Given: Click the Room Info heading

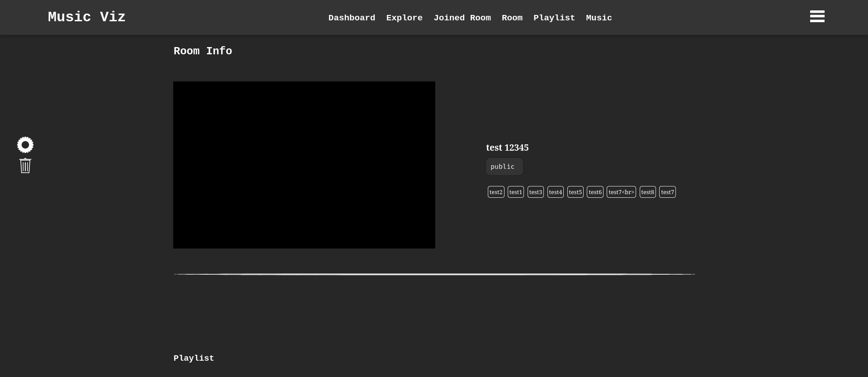Looking at the screenshot, I should (203, 51).
